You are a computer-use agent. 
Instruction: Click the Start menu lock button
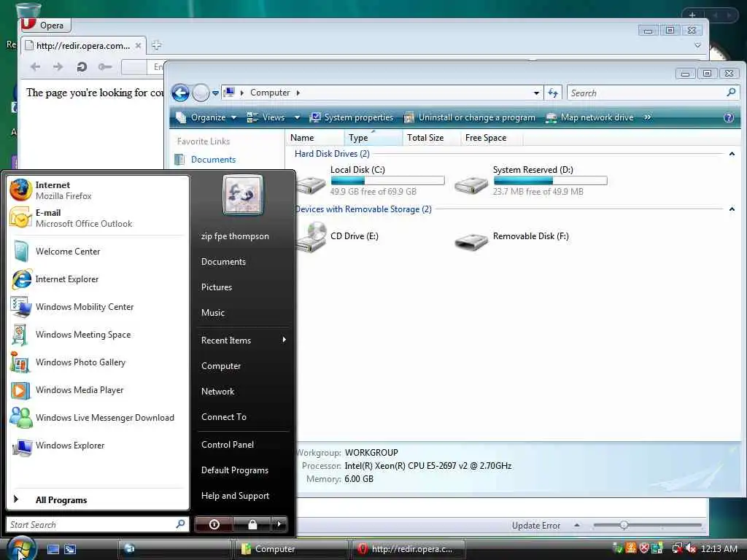[252, 524]
